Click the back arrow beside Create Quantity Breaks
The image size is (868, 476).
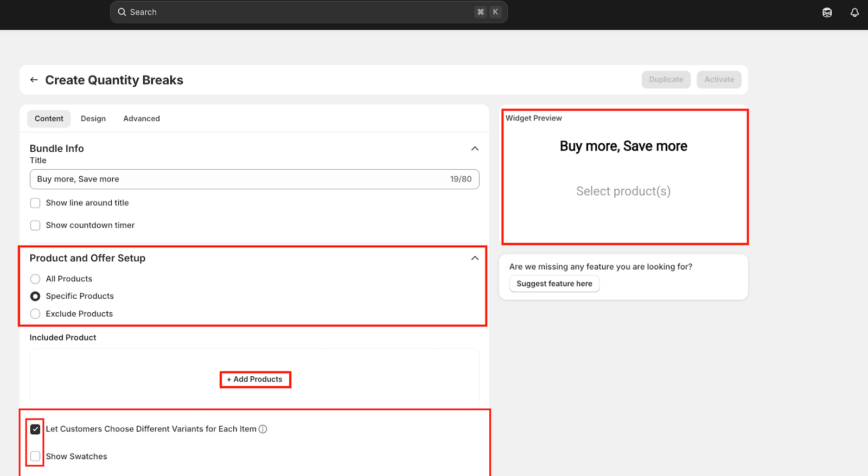(x=34, y=80)
